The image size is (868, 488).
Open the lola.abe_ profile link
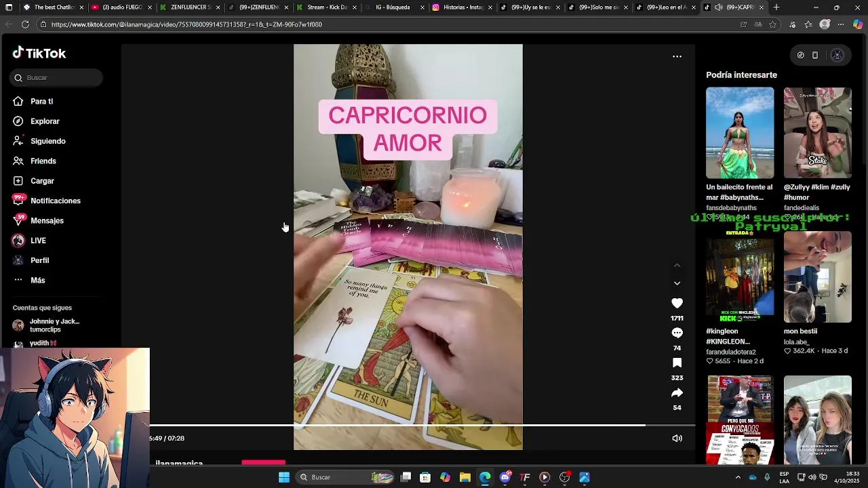[797, 342]
